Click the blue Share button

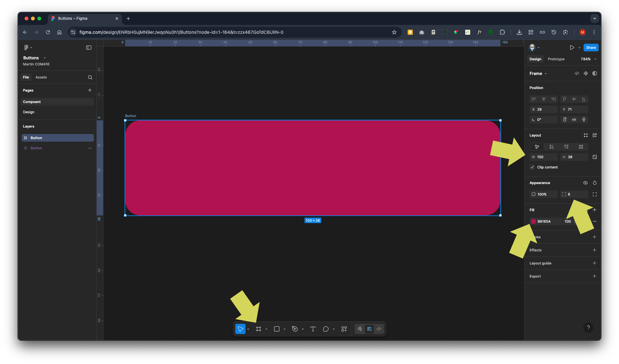click(591, 48)
